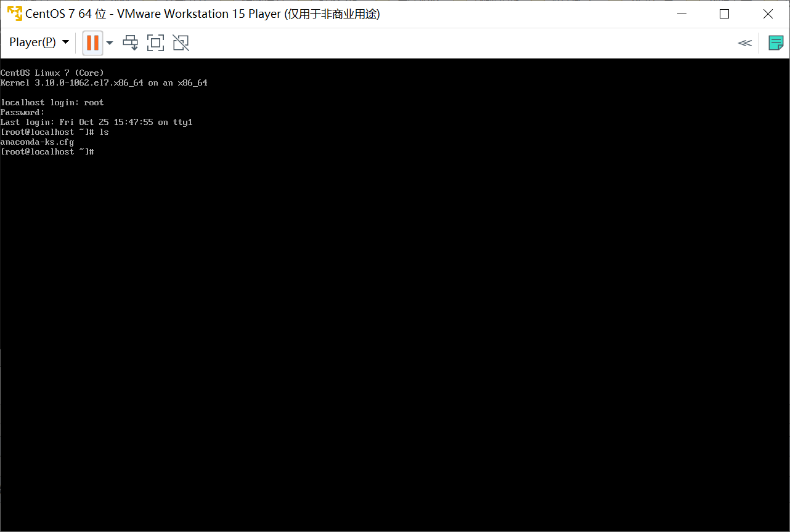
Task: Click the 'CentOS Linux 7 (Core)' line
Action: point(52,73)
